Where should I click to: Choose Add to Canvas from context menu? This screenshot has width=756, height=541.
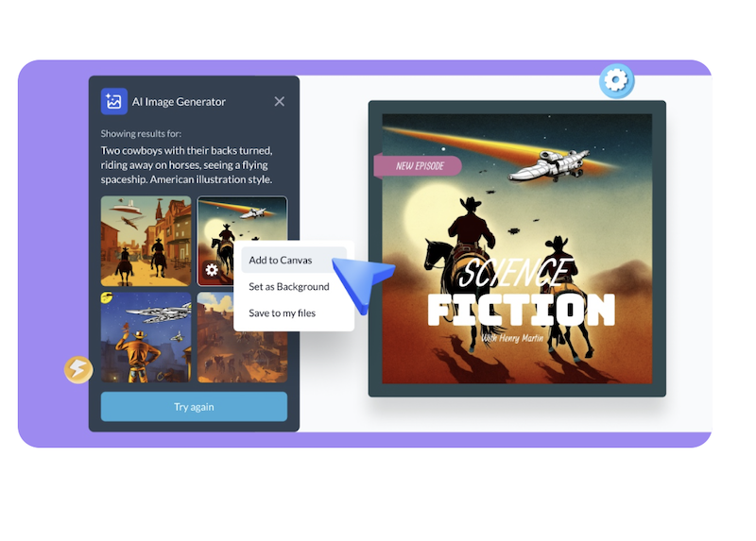tap(294, 260)
